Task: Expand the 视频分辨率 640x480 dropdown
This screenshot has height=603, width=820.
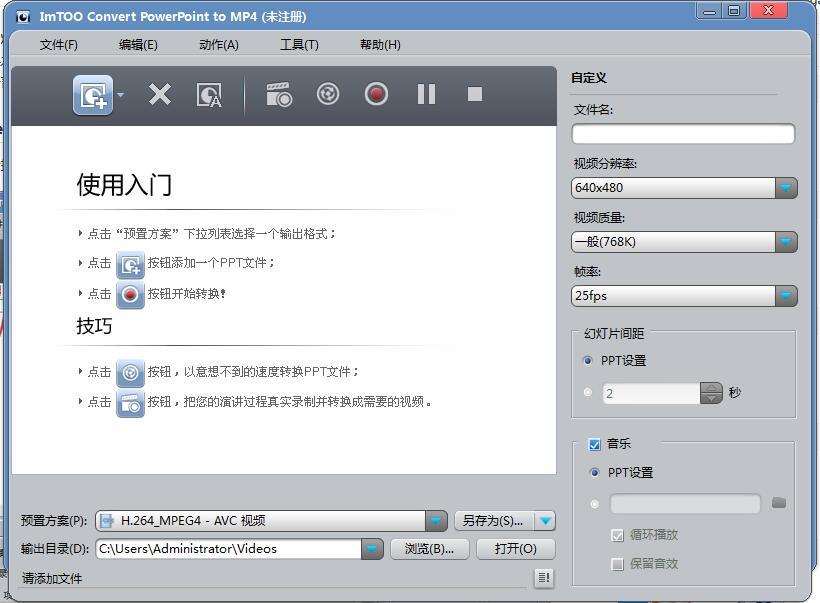Action: tap(785, 188)
